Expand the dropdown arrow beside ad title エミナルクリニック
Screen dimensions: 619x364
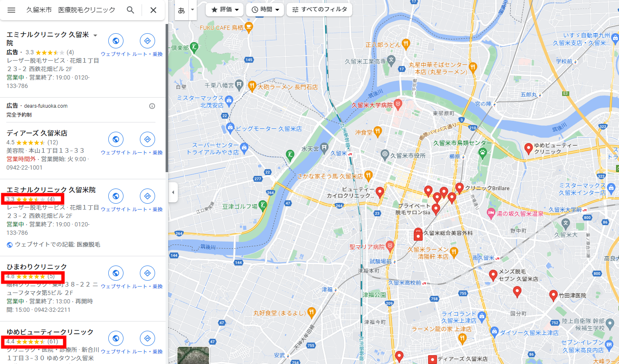coord(95,35)
